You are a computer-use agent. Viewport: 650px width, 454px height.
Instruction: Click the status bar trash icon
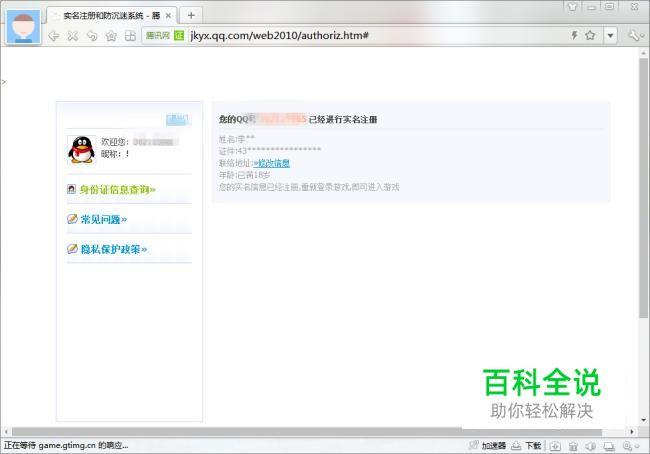click(573, 446)
